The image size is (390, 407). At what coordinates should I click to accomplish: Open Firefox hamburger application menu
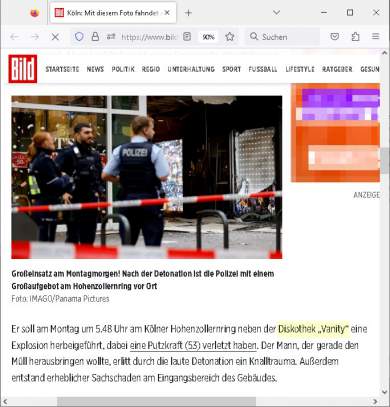pos(376,36)
